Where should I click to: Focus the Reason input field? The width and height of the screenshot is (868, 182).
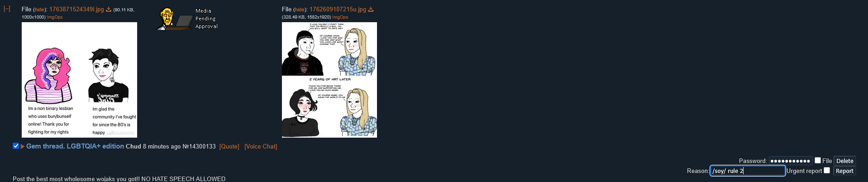[748, 171]
